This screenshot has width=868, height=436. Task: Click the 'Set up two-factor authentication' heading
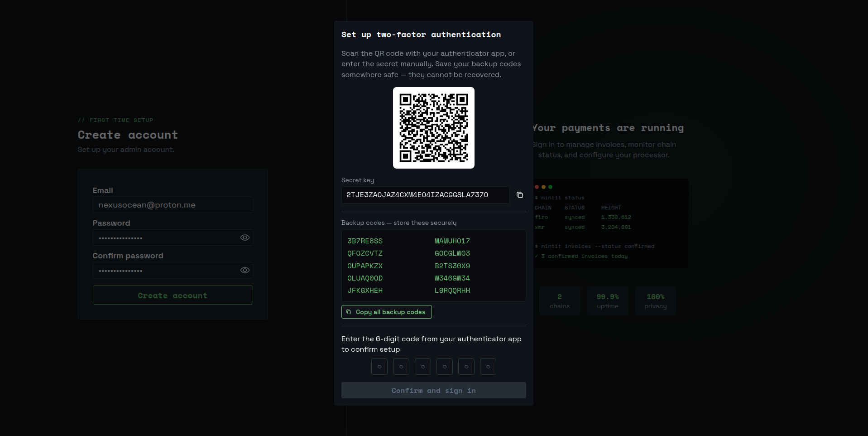point(421,34)
